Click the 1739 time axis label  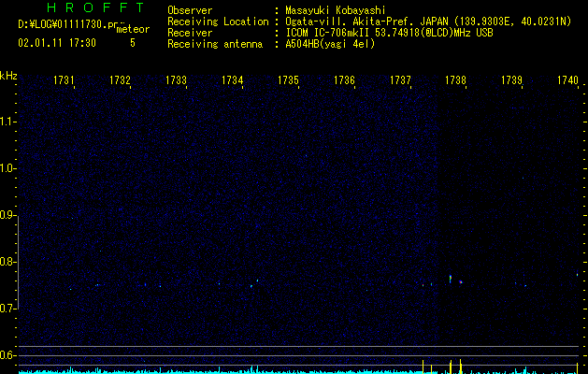[x=512, y=79]
